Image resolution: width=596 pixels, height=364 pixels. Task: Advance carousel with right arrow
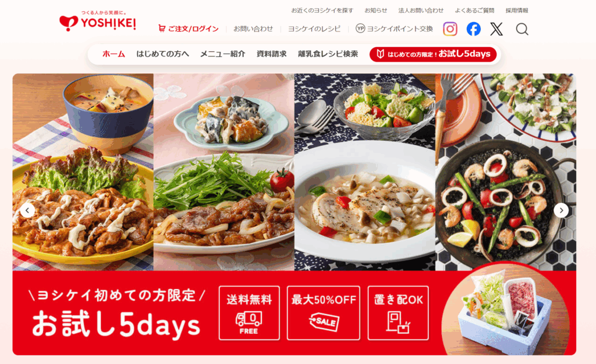coord(561,210)
